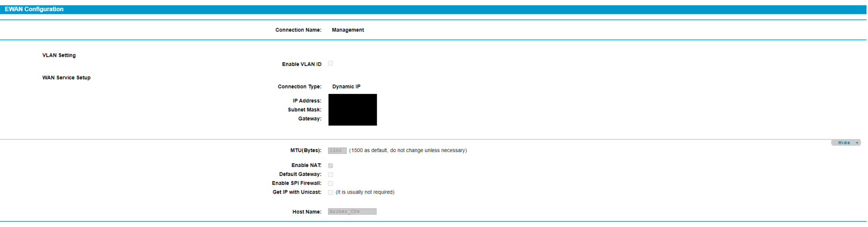Viewport: 868px width, 227px height.
Task: Click the 'Default Gateway:' label
Action: (300, 174)
